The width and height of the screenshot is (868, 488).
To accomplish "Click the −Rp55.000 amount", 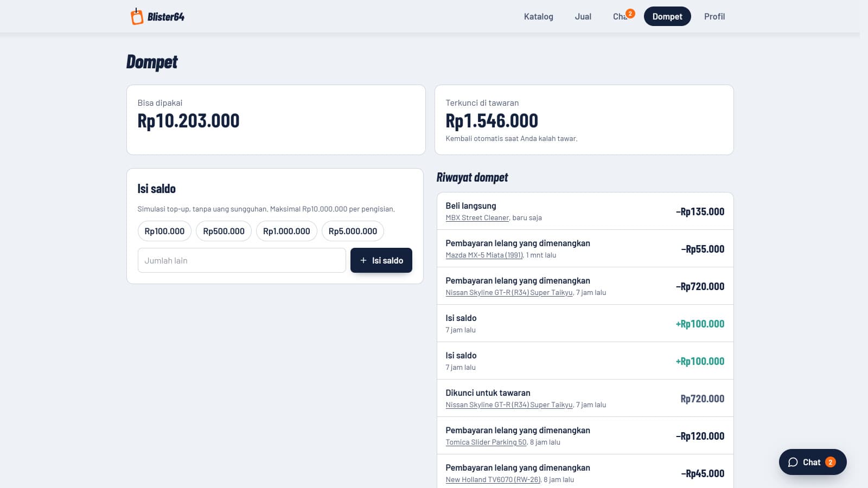I will point(703,249).
